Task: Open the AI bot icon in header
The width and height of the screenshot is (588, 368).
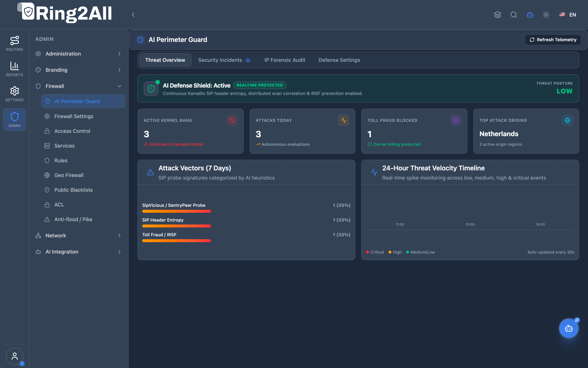Action: pos(530,15)
